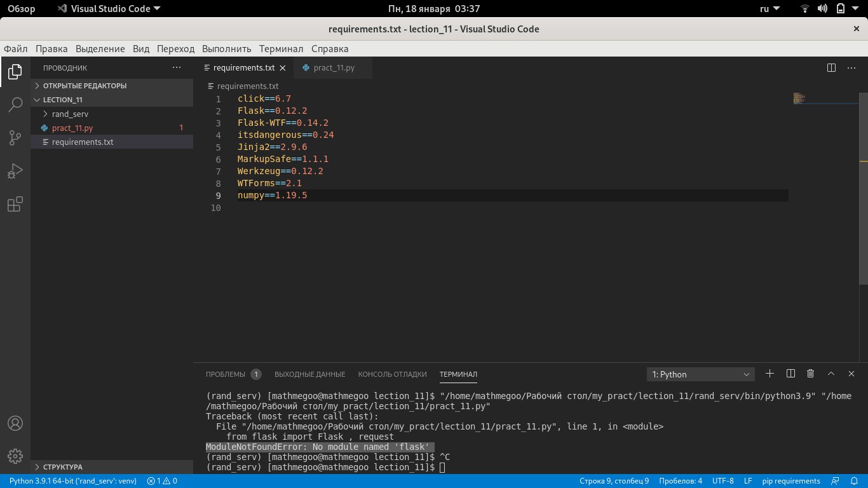Open the Правка menu

(51, 49)
